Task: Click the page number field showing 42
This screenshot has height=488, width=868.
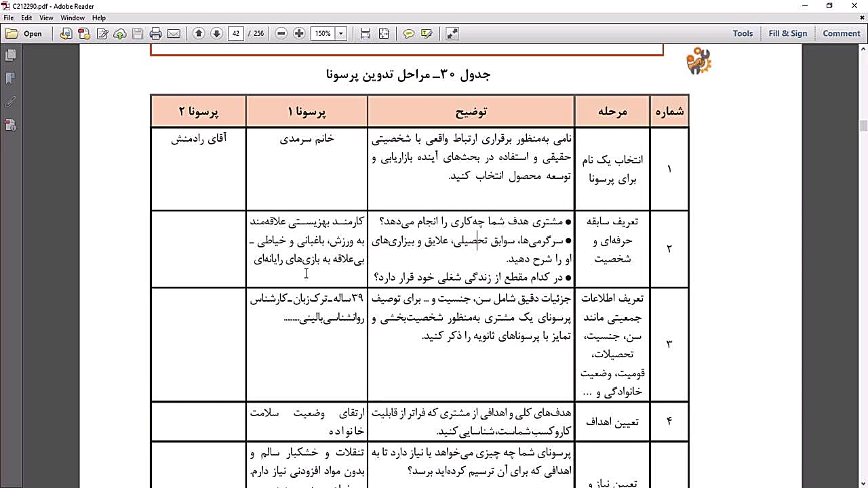Action: [236, 33]
